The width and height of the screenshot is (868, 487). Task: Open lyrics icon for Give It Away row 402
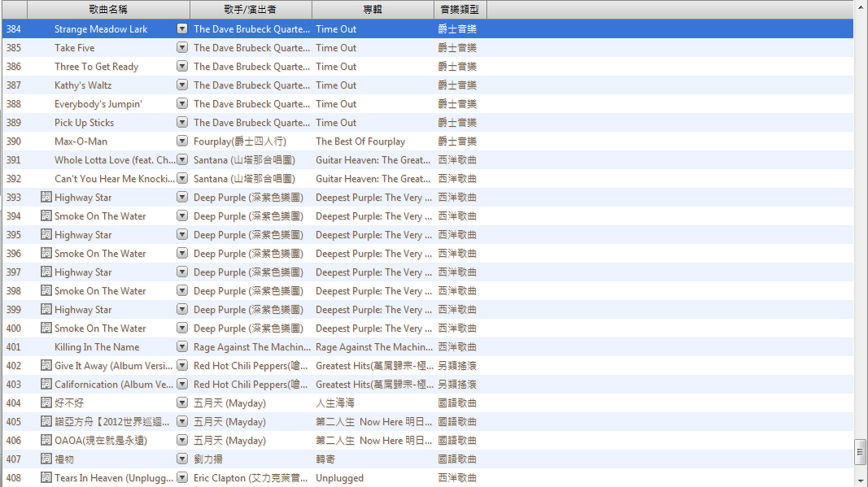[x=46, y=365]
